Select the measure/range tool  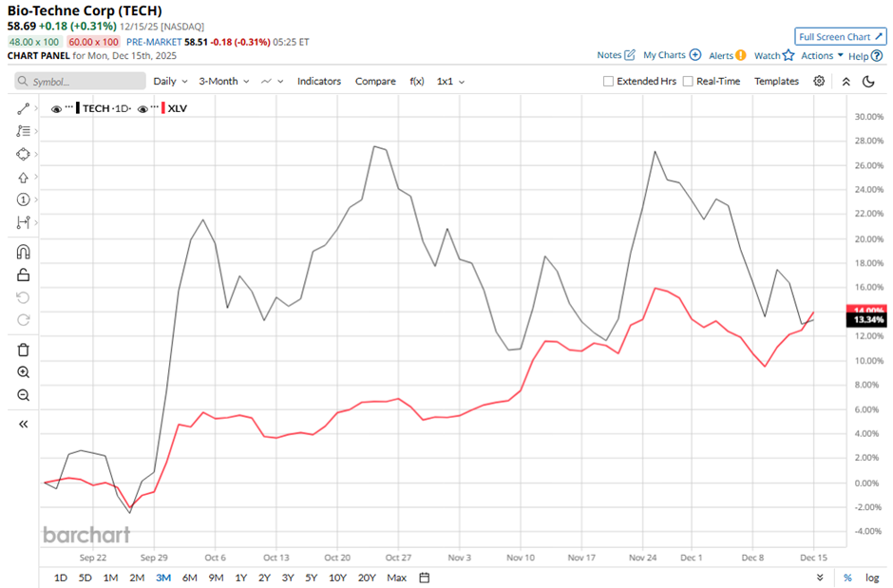click(24, 222)
